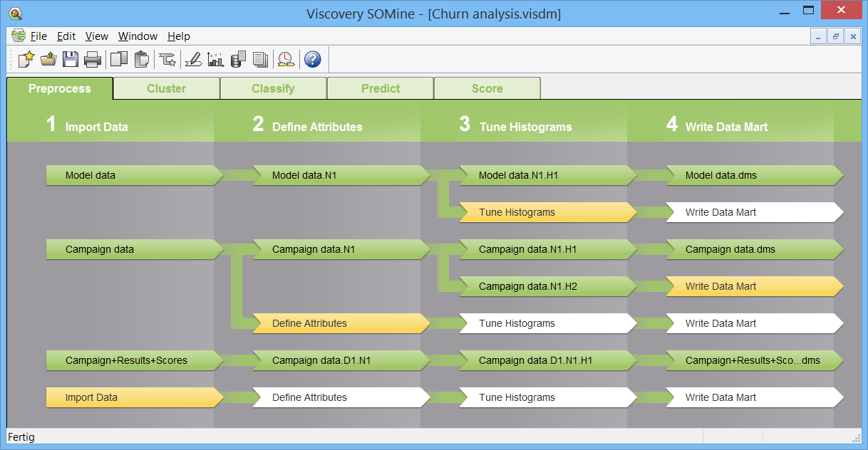The width and height of the screenshot is (868, 450).
Task: Save the project with the floppy disk icon
Action: pyautogui.click(x=70, y=60)
